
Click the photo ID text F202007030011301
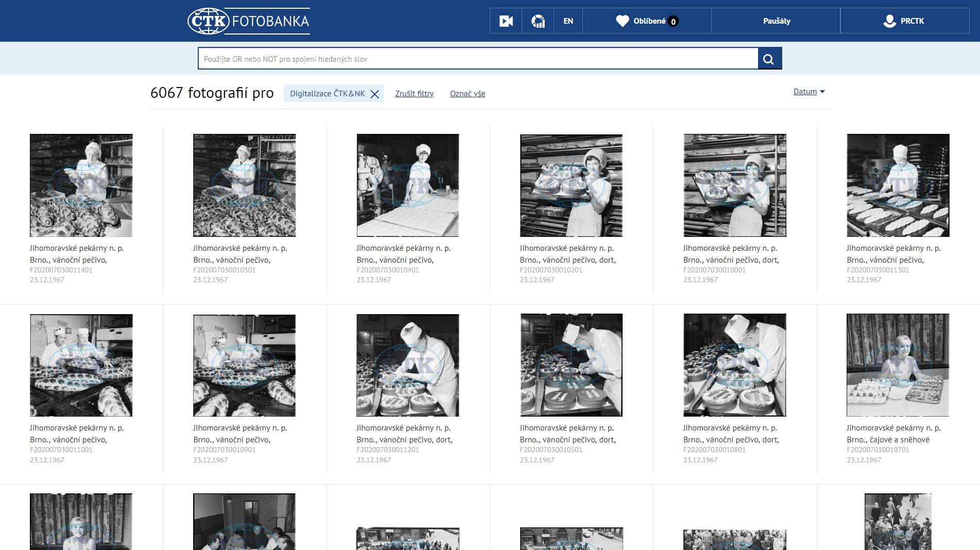pos(878,270)
